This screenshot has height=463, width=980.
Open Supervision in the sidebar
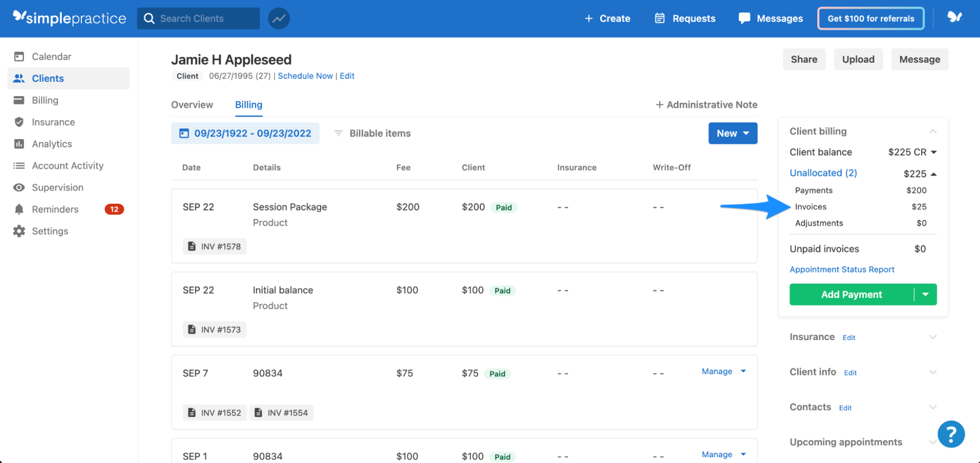[x=69, y=187]
